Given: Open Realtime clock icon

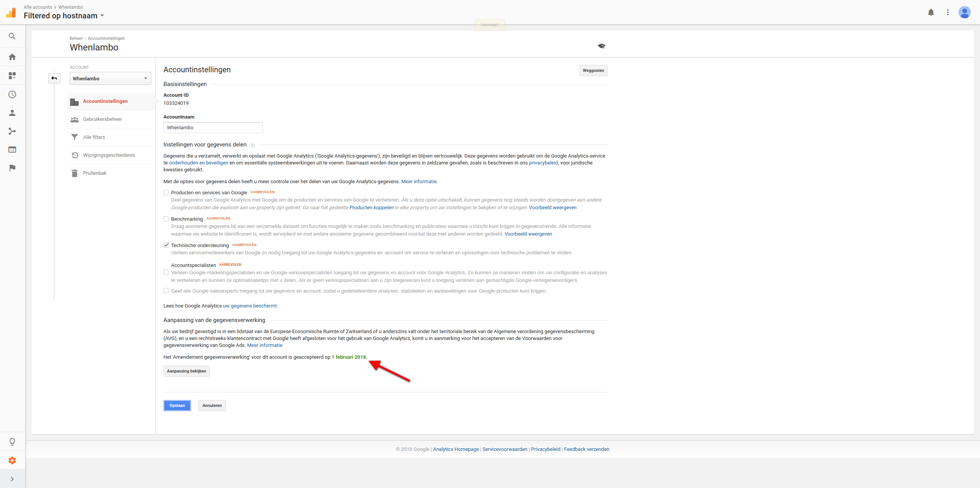Looking at the screenshot, I should pos(12,94).
